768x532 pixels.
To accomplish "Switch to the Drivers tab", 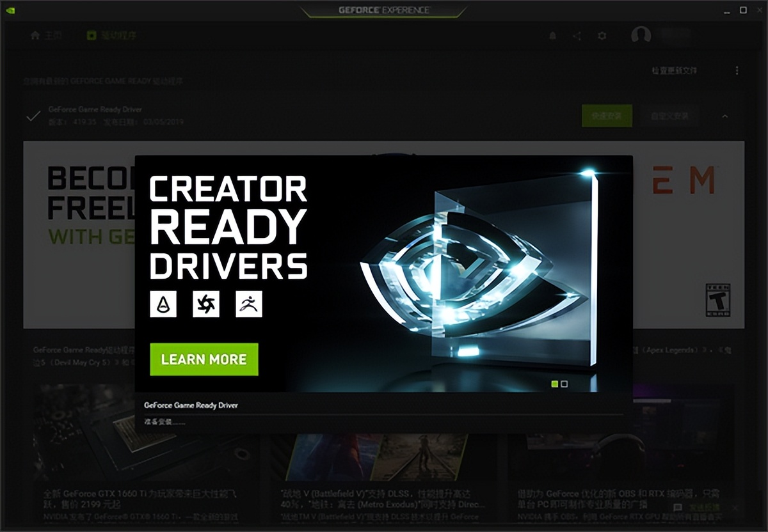I will point(111,36).
